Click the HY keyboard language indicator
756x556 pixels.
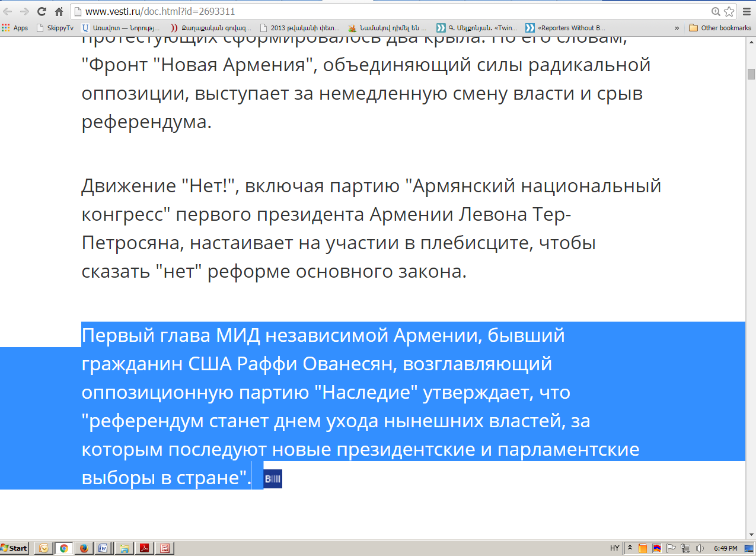(614, 548)
